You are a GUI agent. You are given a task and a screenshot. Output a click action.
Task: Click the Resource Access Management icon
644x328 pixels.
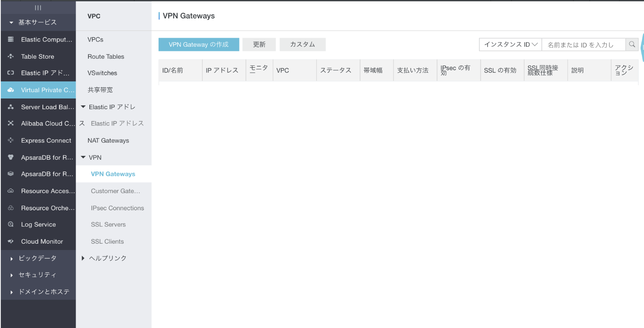pyautogui.click(x=11, y=191)
